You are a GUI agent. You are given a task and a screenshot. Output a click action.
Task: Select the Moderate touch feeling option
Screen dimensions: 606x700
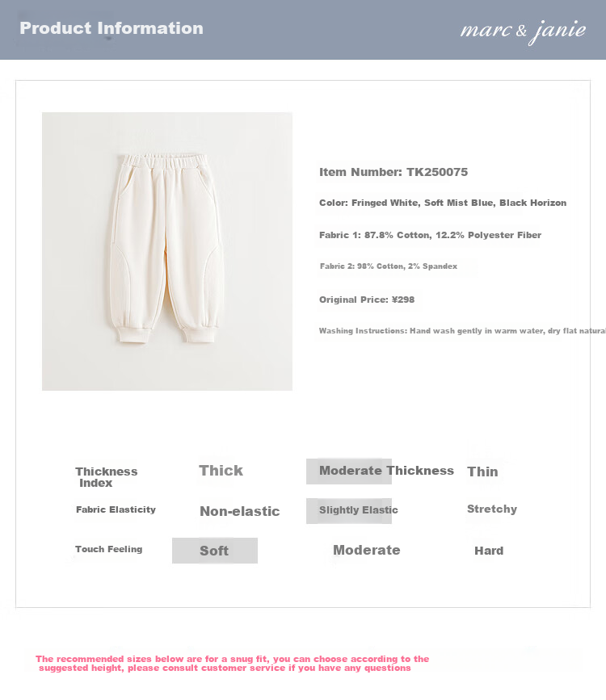point(367,550)
